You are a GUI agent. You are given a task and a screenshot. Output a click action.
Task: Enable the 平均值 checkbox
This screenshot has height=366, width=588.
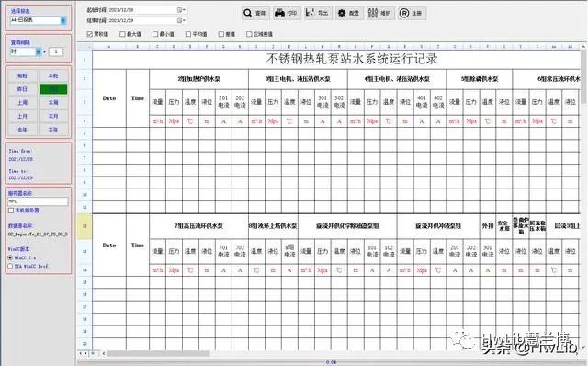[188, 34]
